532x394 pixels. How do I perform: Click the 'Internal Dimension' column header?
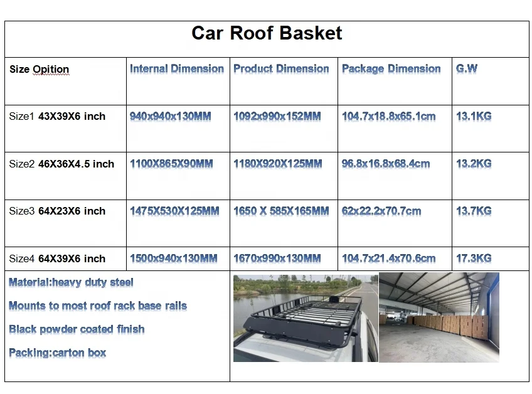point(177,68)
